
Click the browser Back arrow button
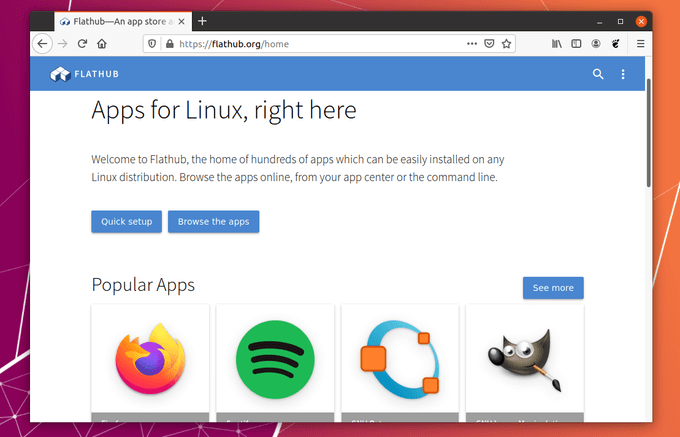click(42, 44)
